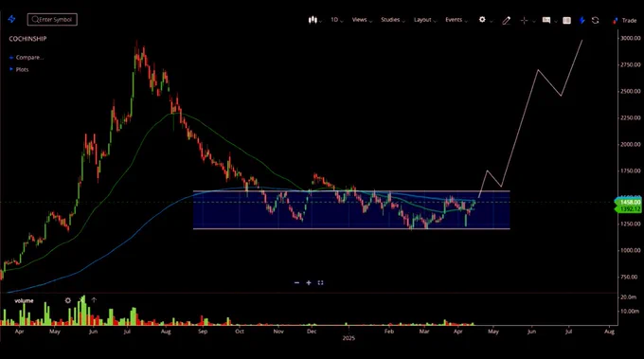Open chart settings gear in toolbar
644x359 pixels.
click(x=482, y=20)
